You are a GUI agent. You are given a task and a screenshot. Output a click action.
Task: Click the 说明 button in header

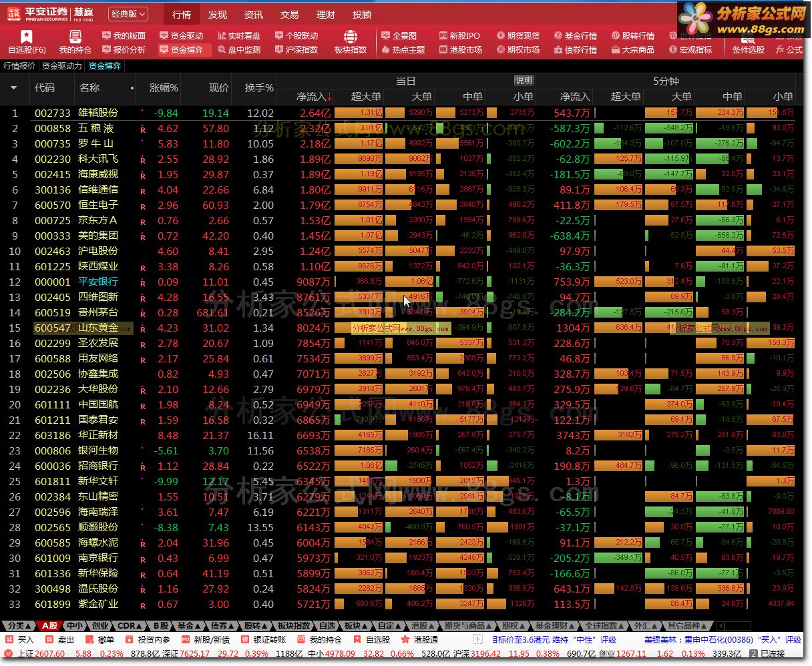524,81
